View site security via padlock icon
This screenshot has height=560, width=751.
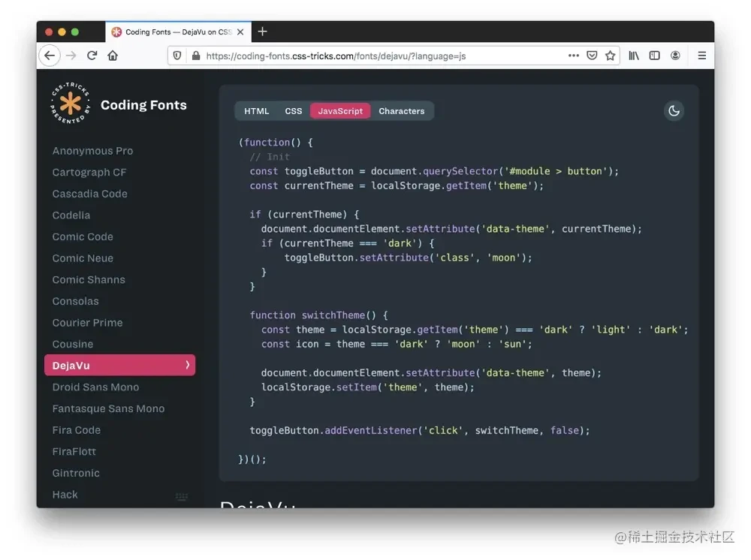[x=196, y=56]
